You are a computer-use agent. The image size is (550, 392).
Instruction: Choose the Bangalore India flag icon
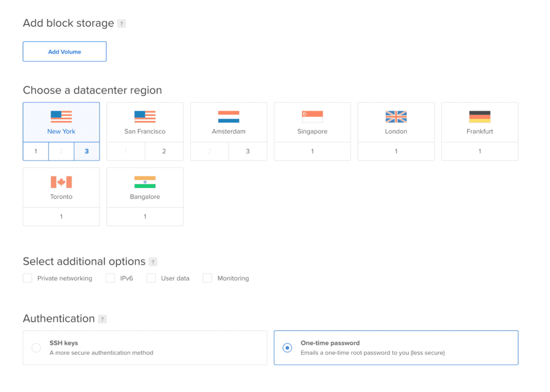tap(145, 182)
